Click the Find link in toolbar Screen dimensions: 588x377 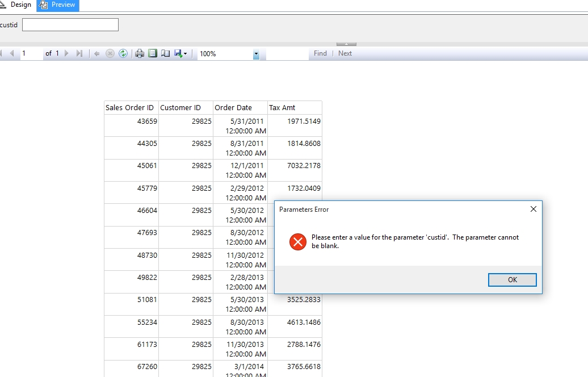(x=320, y=53)
